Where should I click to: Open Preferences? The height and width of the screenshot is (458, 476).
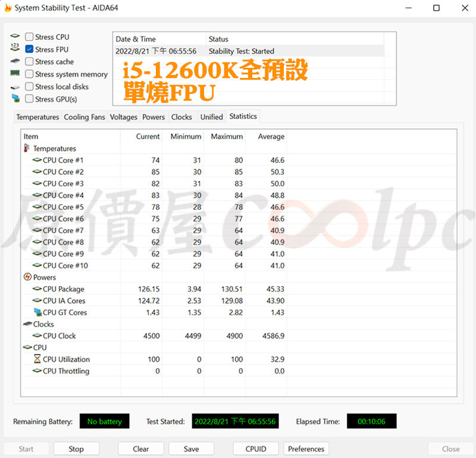point(306,449)
